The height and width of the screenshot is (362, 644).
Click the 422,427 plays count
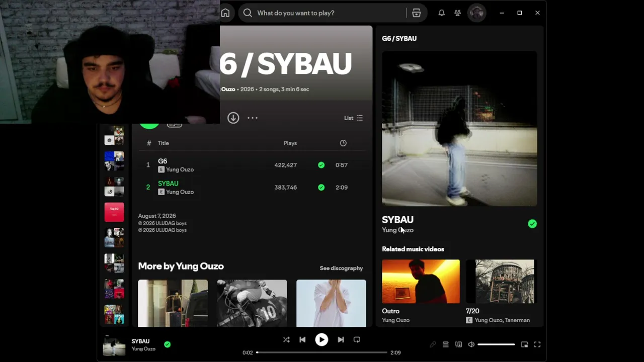[285, 165]
